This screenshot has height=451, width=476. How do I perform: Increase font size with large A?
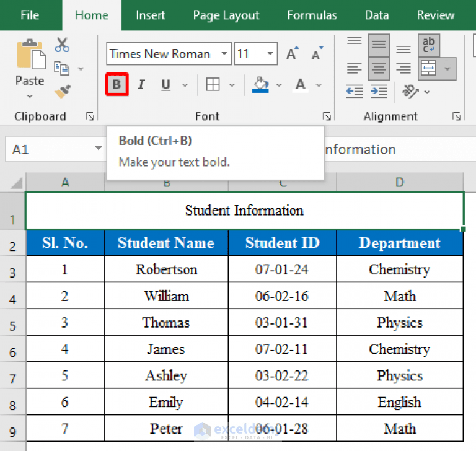click(x=293, y=54)
